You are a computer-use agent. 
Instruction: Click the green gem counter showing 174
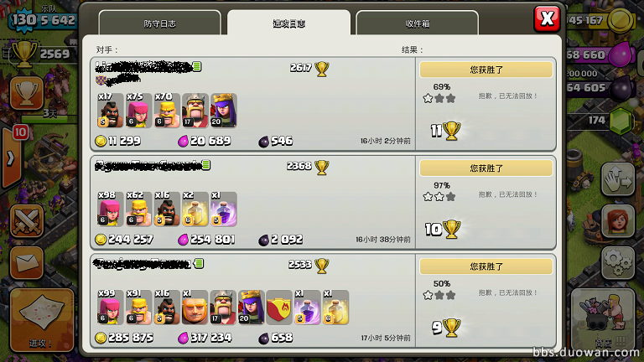click(604, 121)
